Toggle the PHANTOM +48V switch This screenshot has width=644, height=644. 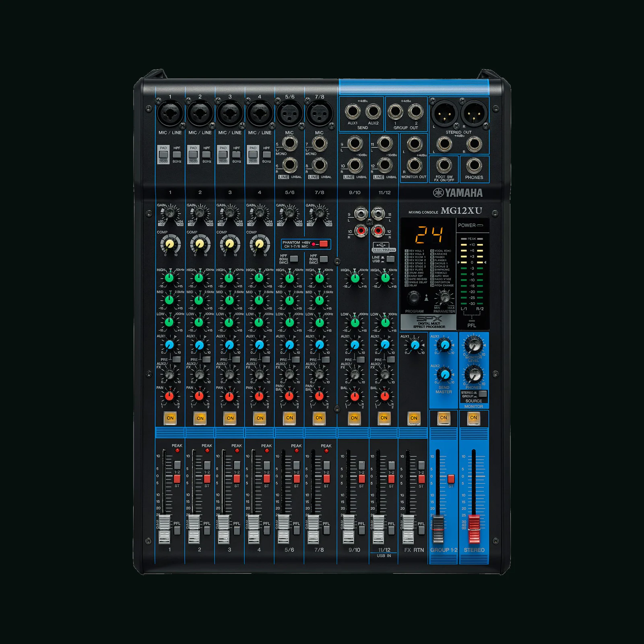324,244
